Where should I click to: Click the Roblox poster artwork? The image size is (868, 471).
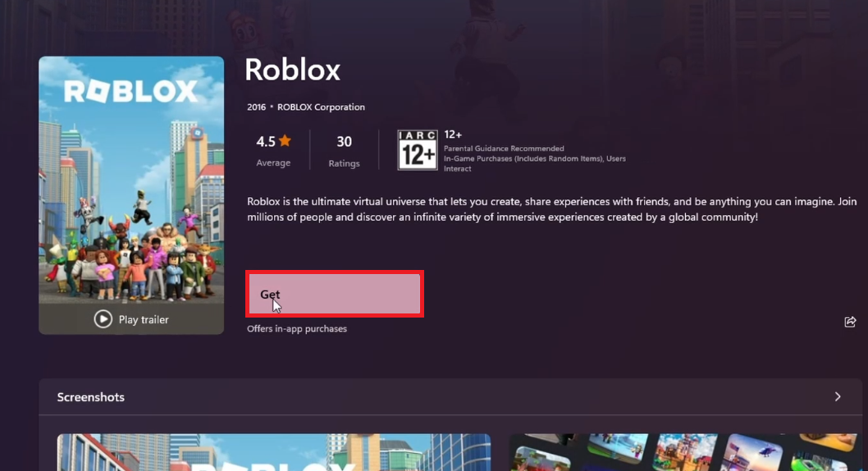coord(131,180)
